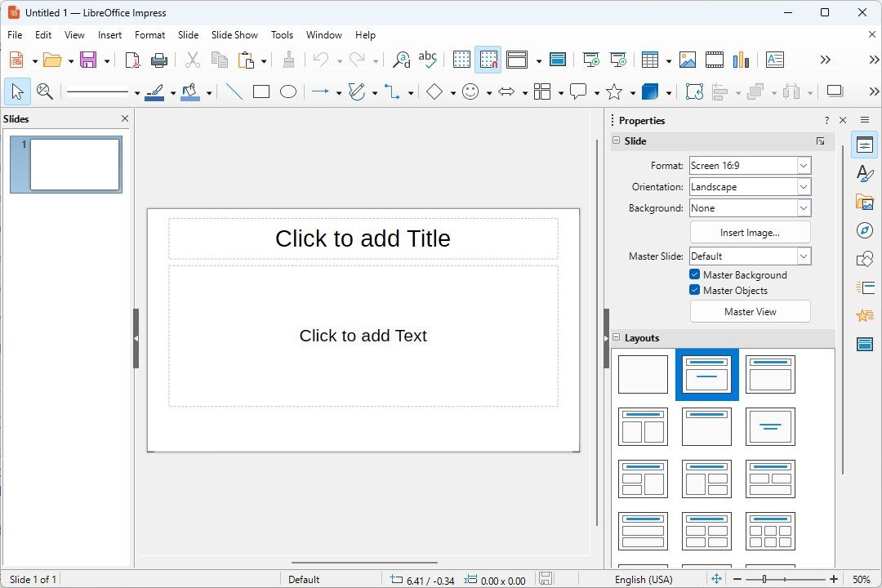882x588 pixels.
Task: Click the Save document icon
Action: point(88,60)
